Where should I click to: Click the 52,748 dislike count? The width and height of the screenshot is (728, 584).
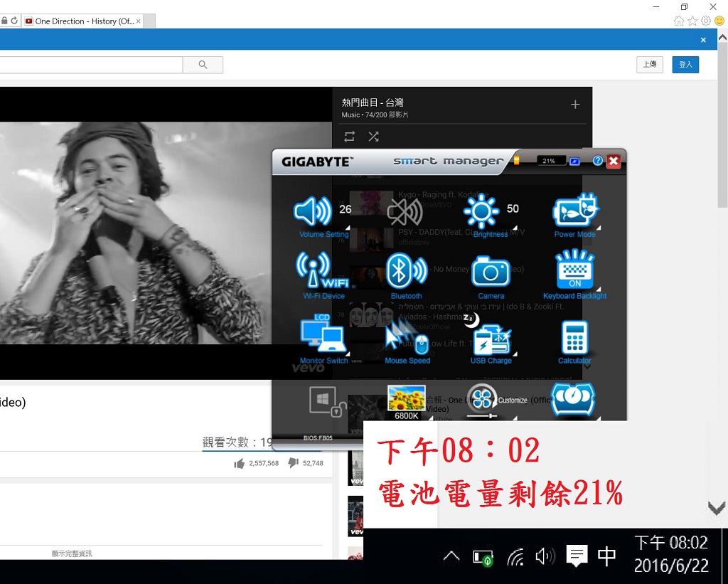pyautogui.click(x=313, y=463)
